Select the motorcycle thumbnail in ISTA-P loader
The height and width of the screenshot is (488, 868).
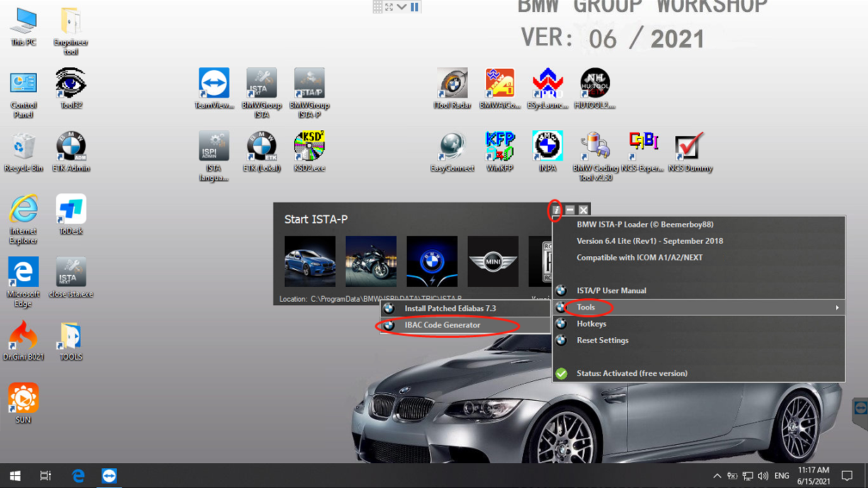click(x=371, y=261)
